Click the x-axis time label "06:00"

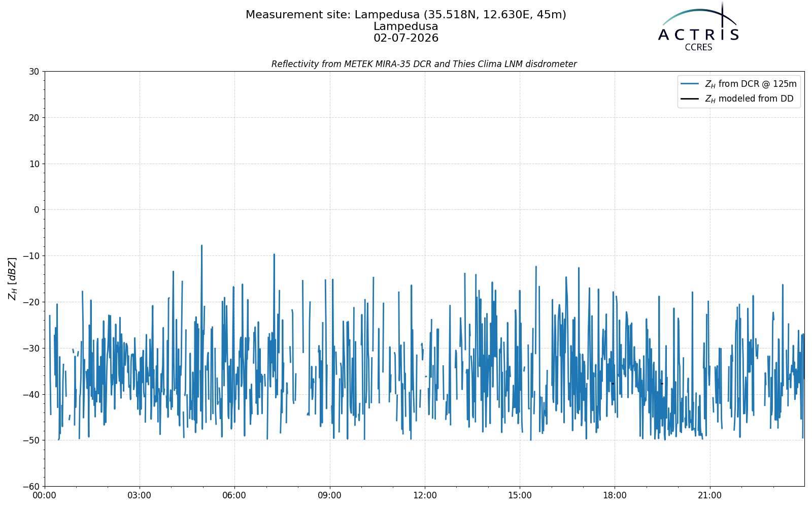tap(234, 495)
